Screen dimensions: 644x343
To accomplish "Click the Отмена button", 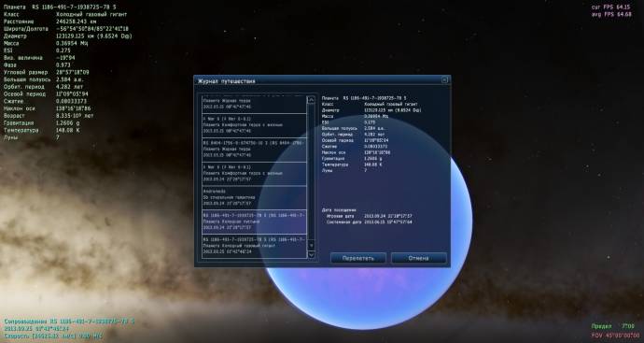I will 418,258.
